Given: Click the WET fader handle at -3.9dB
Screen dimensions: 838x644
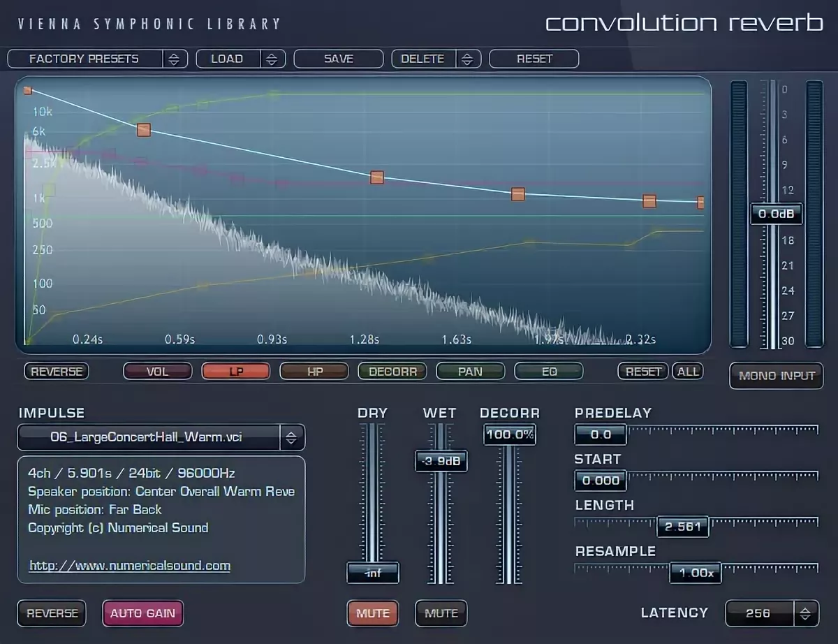Looking at the screenshot, I should 441,461.
